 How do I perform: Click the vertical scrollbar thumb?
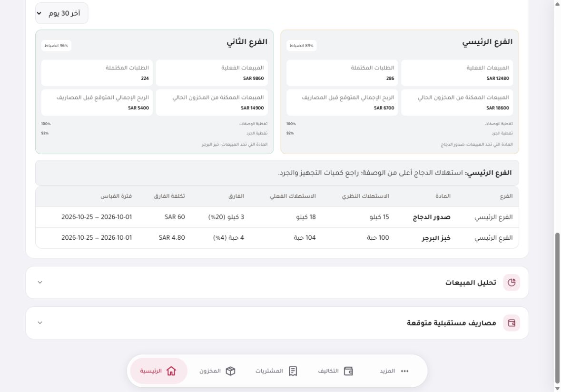557,308
